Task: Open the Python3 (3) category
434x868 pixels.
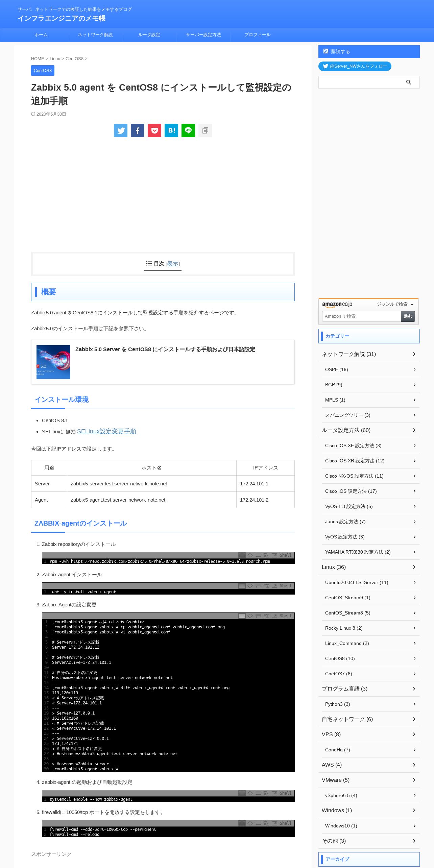Action: 371,704
